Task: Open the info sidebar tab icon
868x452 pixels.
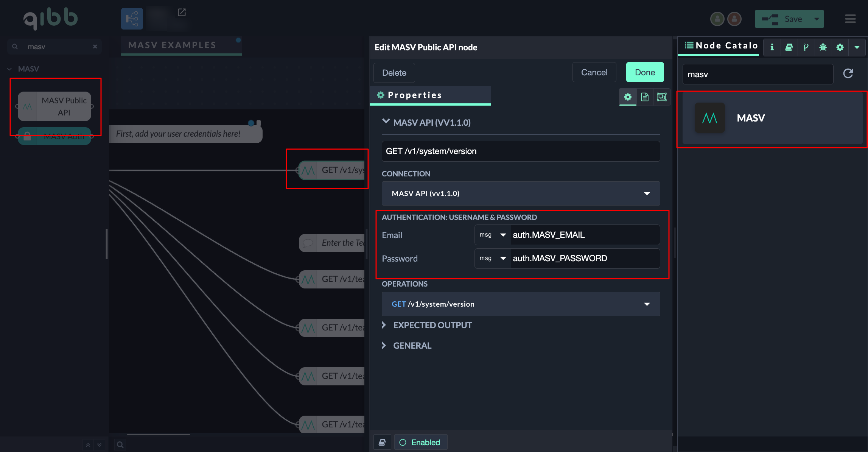Action: tap(772, 47)
